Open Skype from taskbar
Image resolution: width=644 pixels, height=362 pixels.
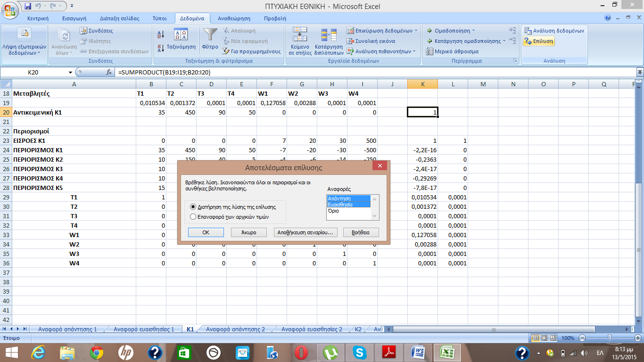click(x=360, y=352)
